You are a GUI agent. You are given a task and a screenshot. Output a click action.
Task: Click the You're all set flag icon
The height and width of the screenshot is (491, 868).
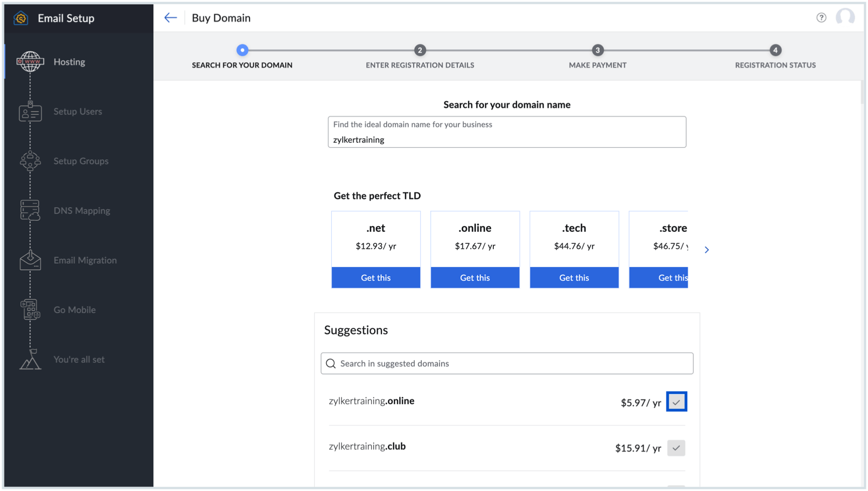(30, 359)
